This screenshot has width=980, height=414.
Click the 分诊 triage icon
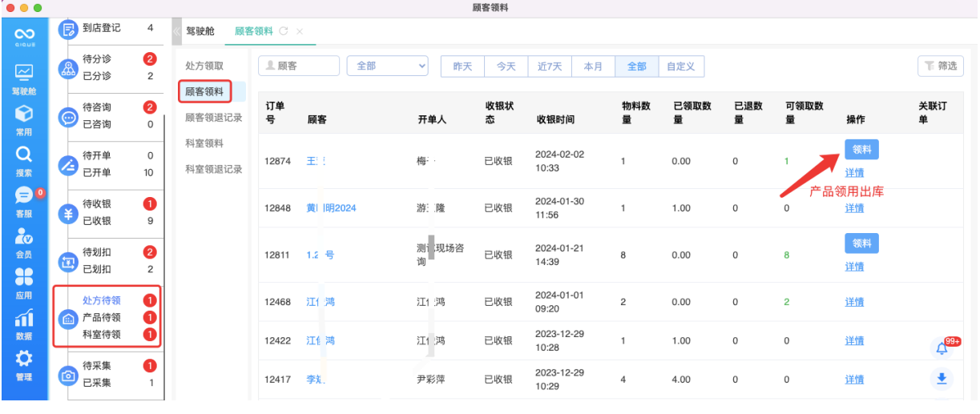pos(69,68)
